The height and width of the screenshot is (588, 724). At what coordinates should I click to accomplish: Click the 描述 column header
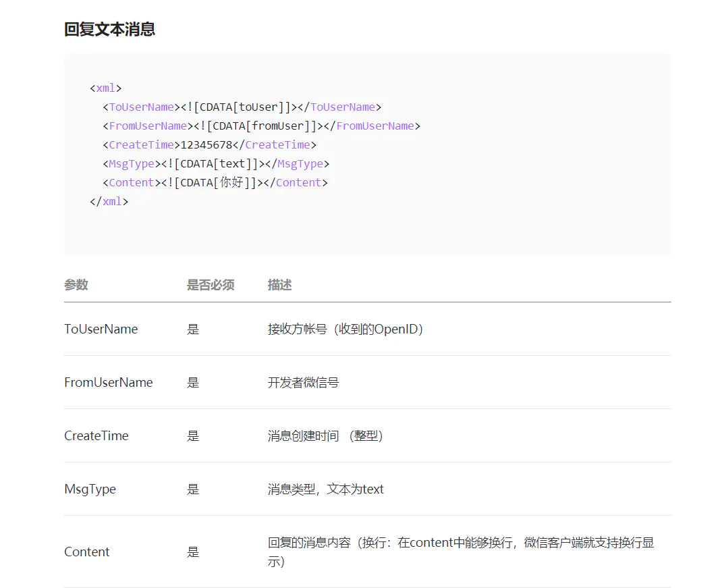280,284
